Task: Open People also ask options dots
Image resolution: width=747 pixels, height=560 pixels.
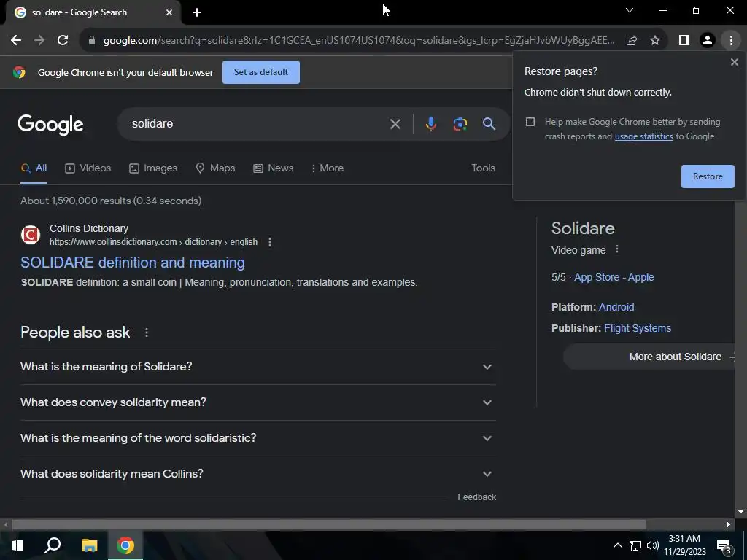Action: click(146, 332)
